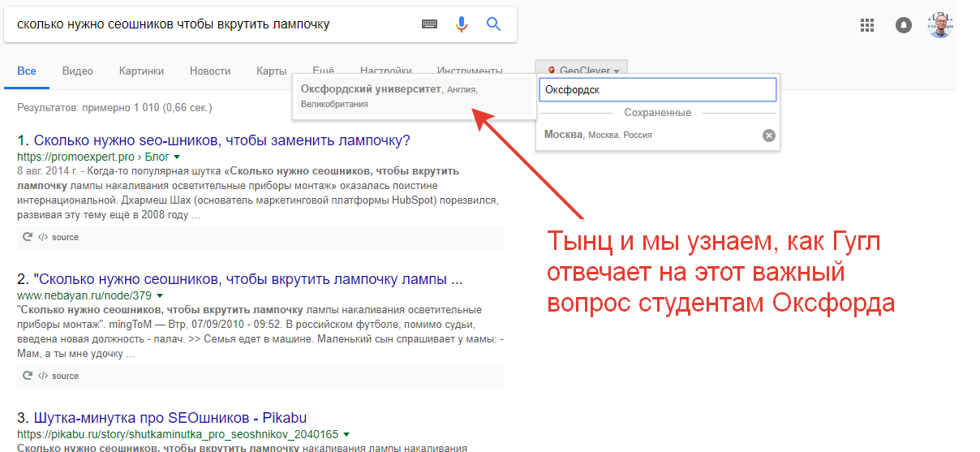This screenshot has width=980, height=452.
Task: Open the account profile avatar
Action: [x=940, y=25]
